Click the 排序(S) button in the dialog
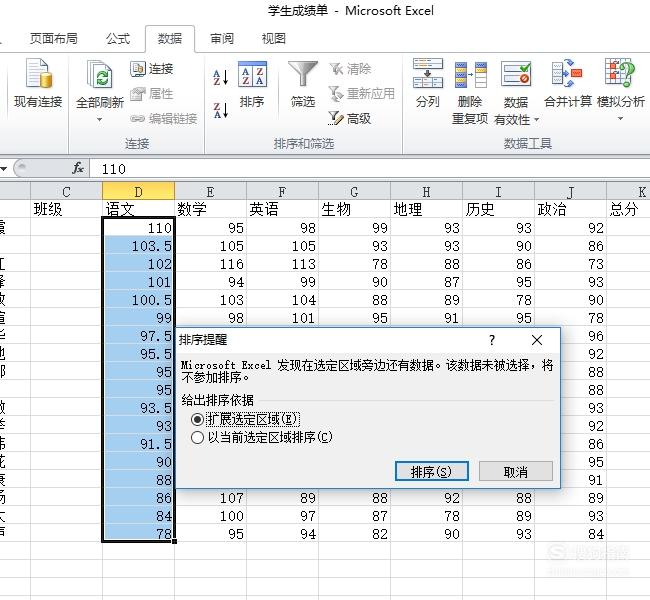This screenshot has height=600, width=650. 432,471
